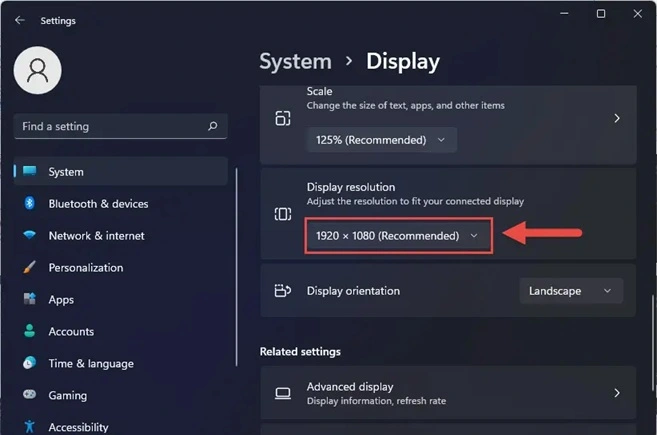The width and height of the screenshot is (657, 435).
Task: Go to Accounts settings
Action: coord(121,331)
